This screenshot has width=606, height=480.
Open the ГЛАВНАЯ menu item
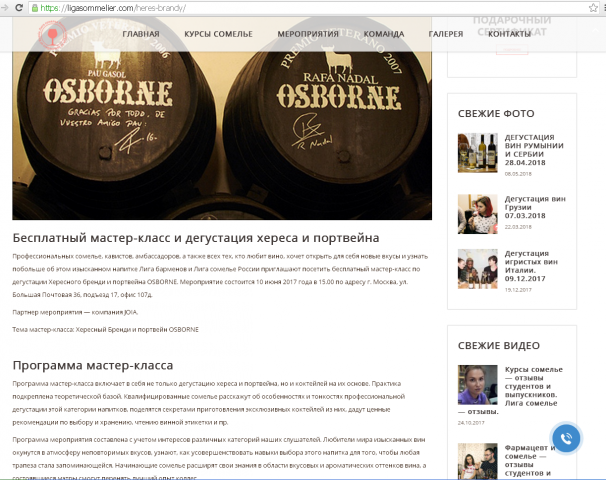141,34
